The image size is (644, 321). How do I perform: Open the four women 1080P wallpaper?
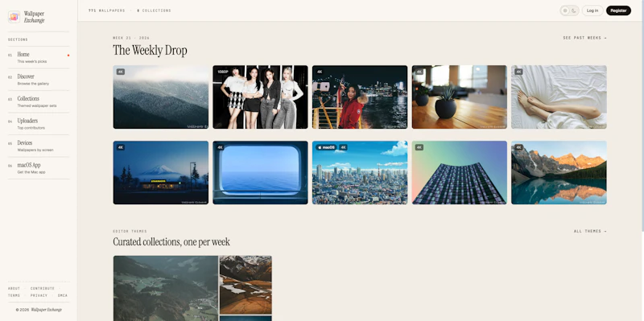click(260, 97)
